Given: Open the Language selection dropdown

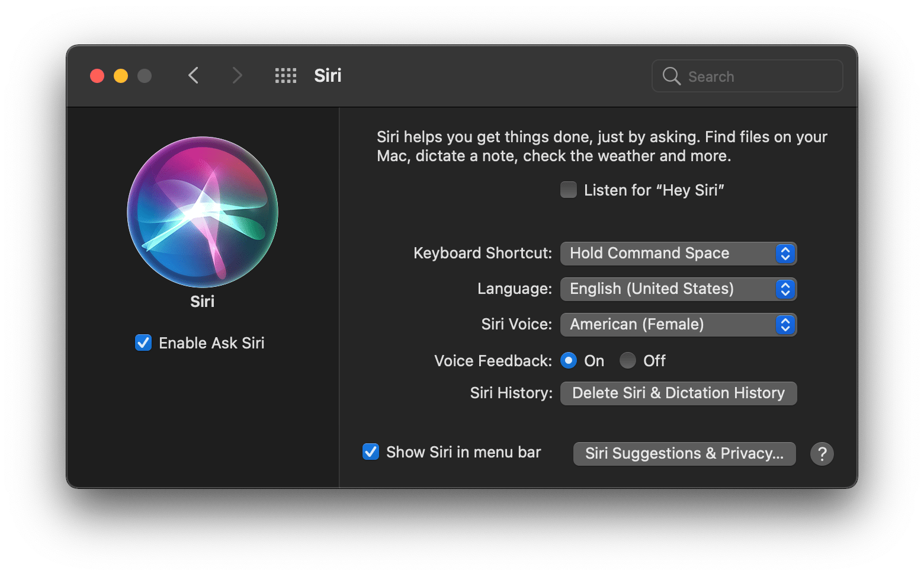Looking at the screenshot, I should pos(678,289).
